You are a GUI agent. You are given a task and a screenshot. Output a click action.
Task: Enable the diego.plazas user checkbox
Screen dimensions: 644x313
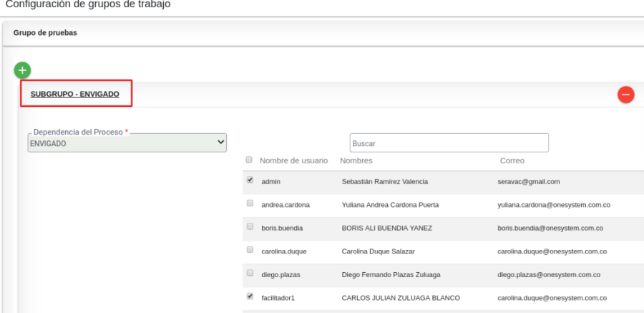[x=250, y=273]
